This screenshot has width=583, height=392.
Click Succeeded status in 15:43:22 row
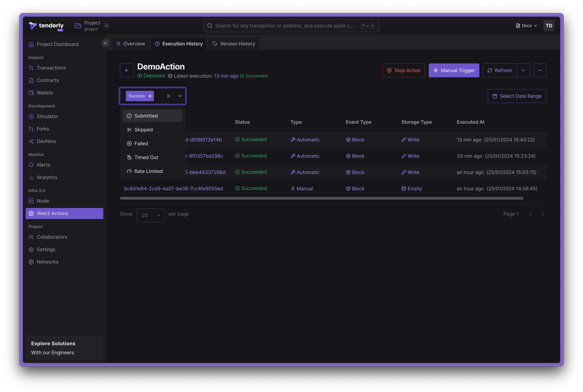[x=251, y=140]
